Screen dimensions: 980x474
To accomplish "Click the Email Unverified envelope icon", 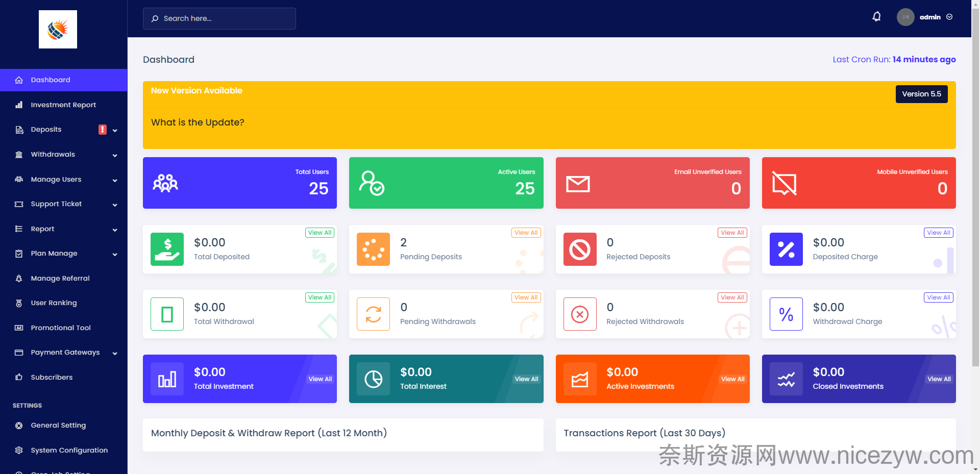I will click(x=578, y=184).
